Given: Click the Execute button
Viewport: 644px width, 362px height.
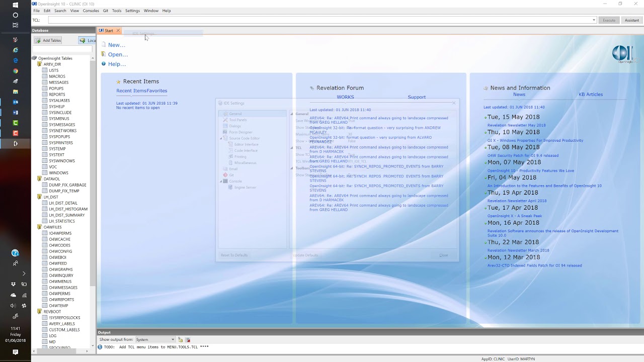Looking at the screenshot, I should pos(609,20).
